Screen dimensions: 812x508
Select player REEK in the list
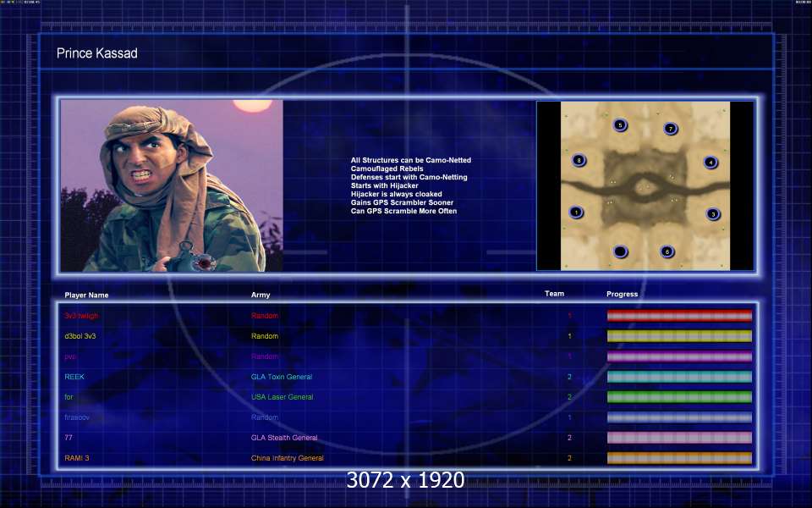74,377
